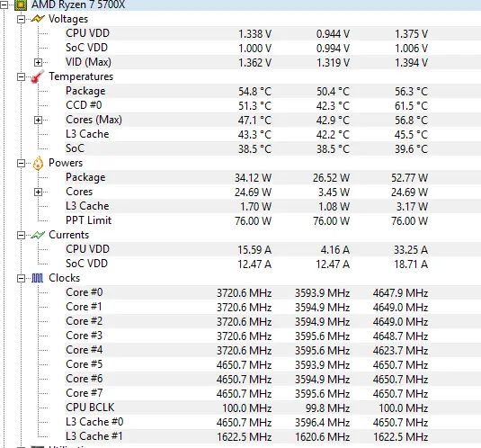Viewport: 481px width, 448px height.
Task: Click the 61.5 °C CCD #0 max value
Action: point(412,106)
